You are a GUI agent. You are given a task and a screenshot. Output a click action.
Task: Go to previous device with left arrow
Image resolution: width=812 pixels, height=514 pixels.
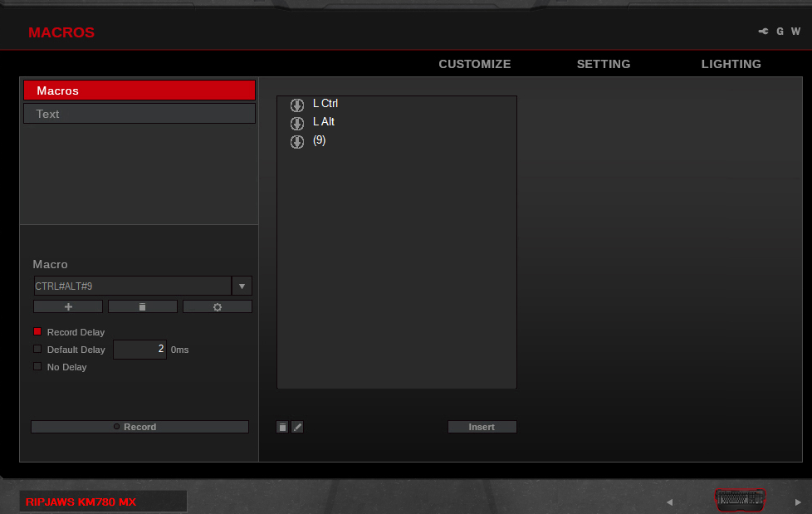point(669,502)
